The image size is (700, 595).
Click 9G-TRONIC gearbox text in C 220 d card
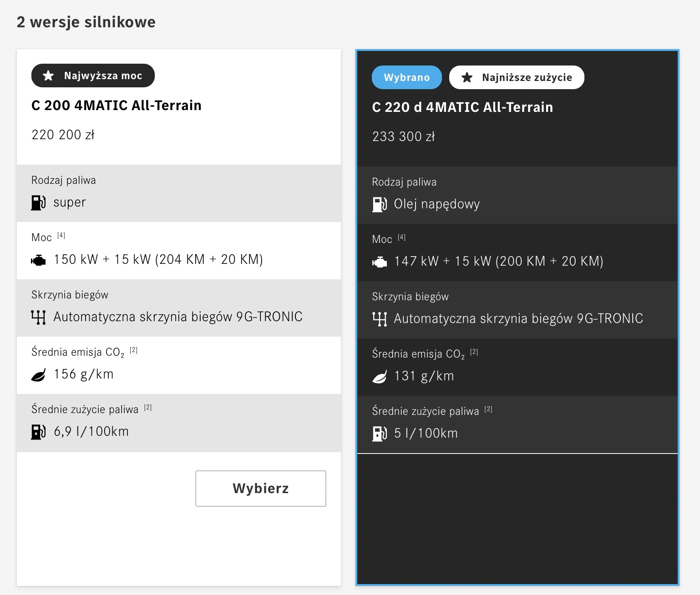(x=518, y=319)
